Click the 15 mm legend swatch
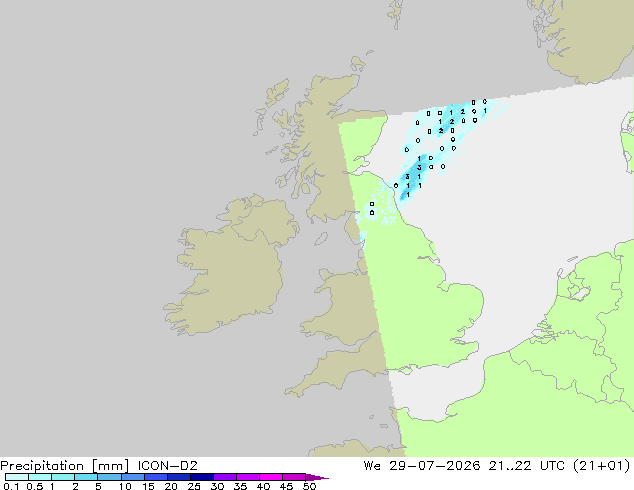The image size is (634, 490). coord(156,477)
